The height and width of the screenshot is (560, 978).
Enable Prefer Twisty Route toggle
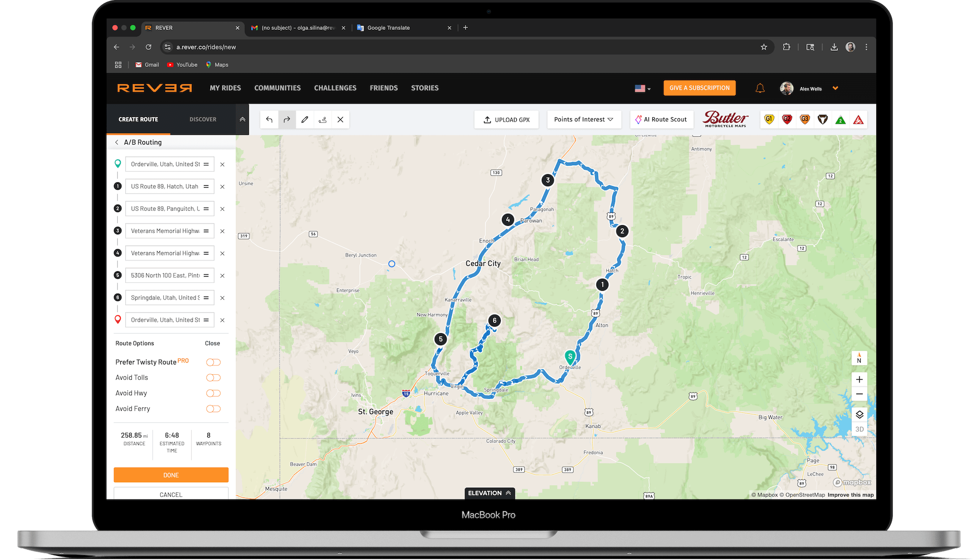pyautogui.click(x=213, y=362)
